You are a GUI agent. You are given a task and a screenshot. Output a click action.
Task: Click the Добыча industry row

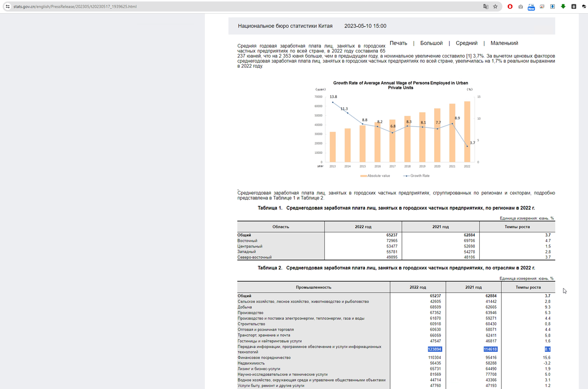(245, 307)
